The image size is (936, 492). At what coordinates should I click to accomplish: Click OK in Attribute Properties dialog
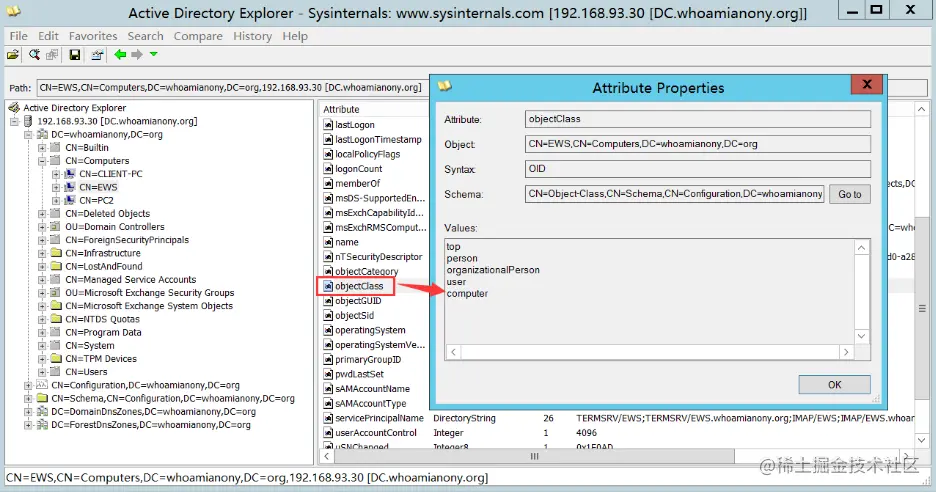[835, 385]
